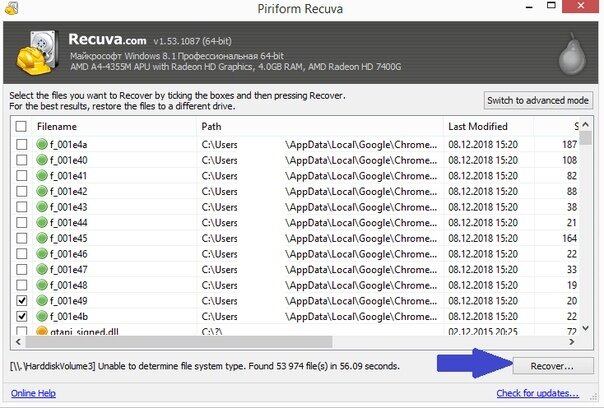Untick the checkbox for f_001e49
Viewport: 604px width, 408px height.
[x=22, y=301]
